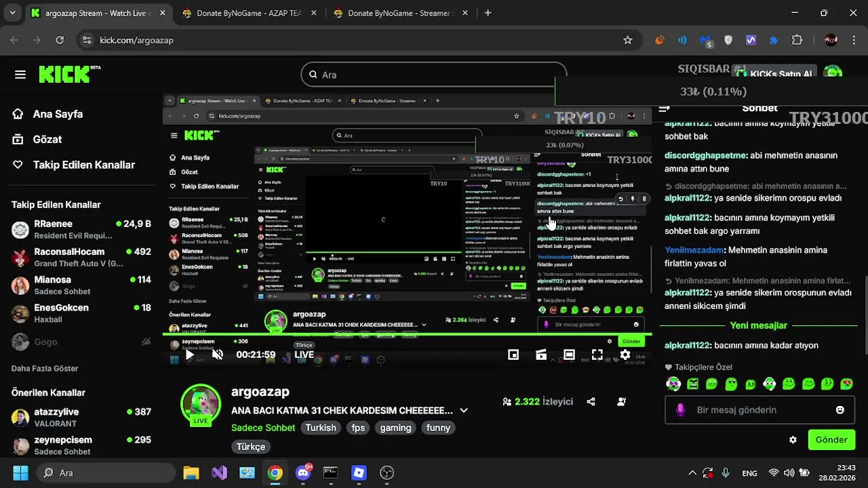Open the hamburger sidebar menu

(x=20, y=75)
